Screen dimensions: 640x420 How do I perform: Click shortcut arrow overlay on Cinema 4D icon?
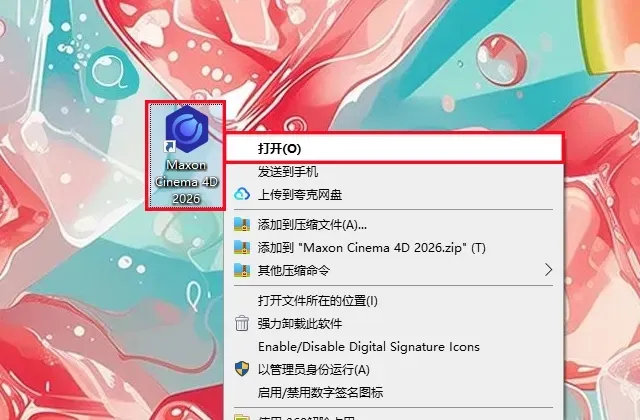[169, 146]
